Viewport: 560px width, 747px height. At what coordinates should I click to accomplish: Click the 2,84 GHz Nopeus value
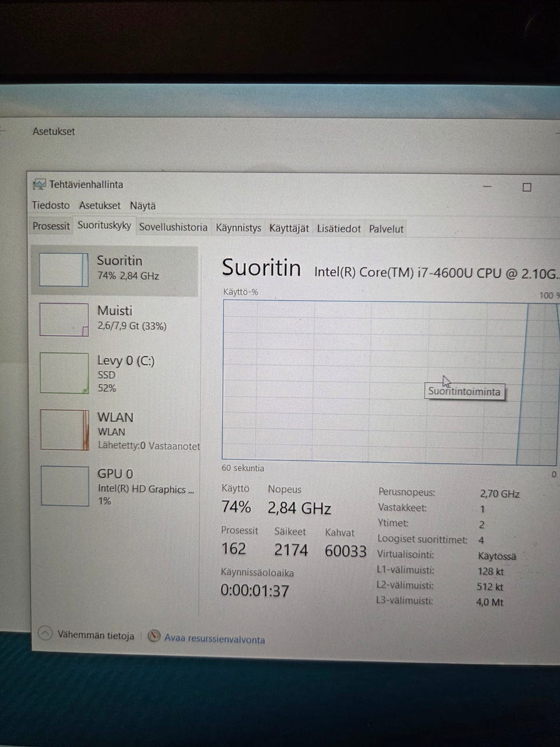tap(299, 508)
